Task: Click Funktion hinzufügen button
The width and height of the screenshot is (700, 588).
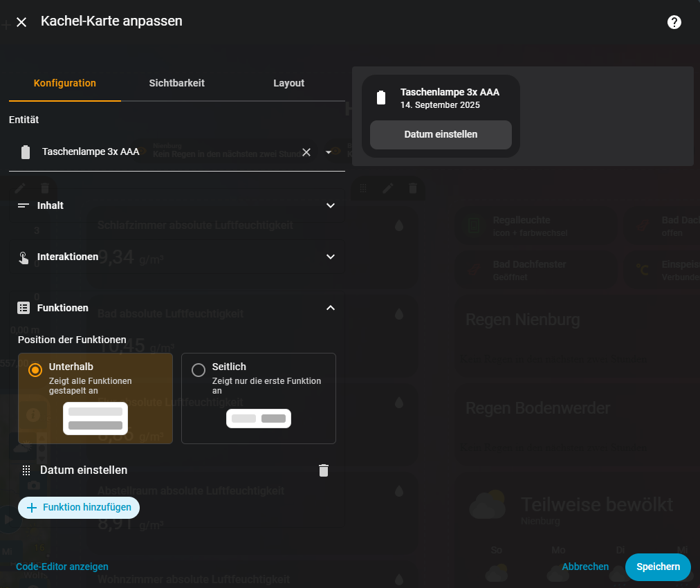Action: 79,508
